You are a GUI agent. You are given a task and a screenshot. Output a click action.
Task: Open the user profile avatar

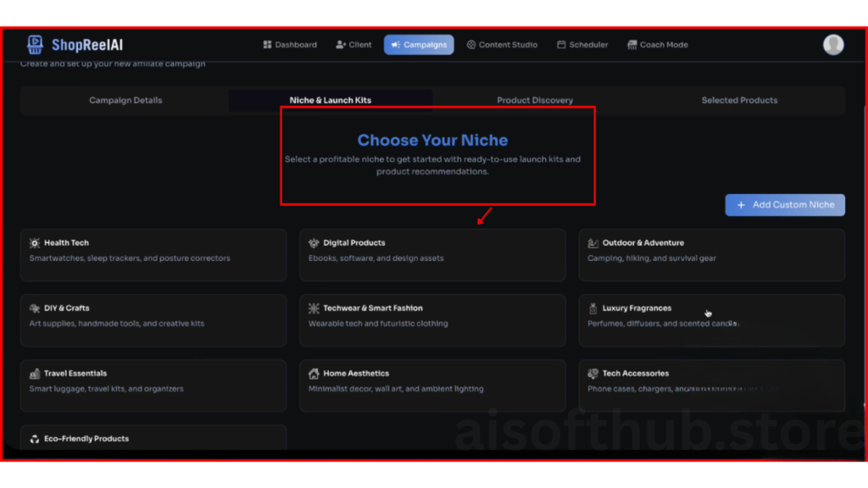833,45
